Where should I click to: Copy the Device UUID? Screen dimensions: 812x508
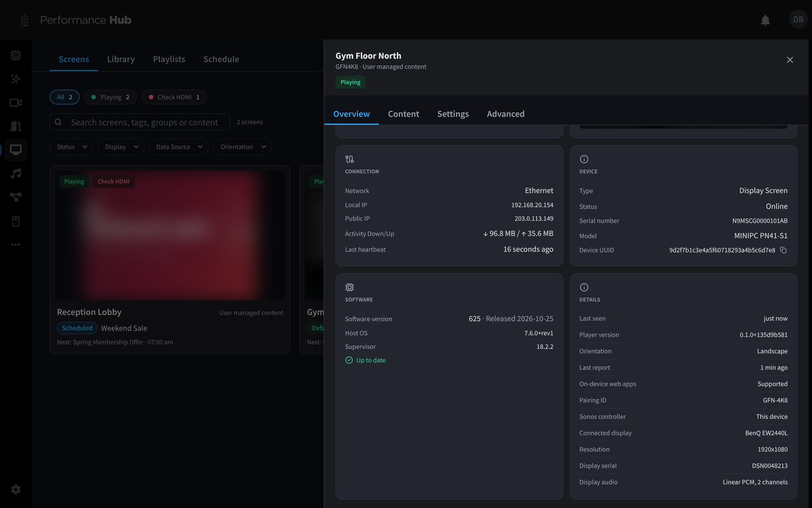pos(784,250)
